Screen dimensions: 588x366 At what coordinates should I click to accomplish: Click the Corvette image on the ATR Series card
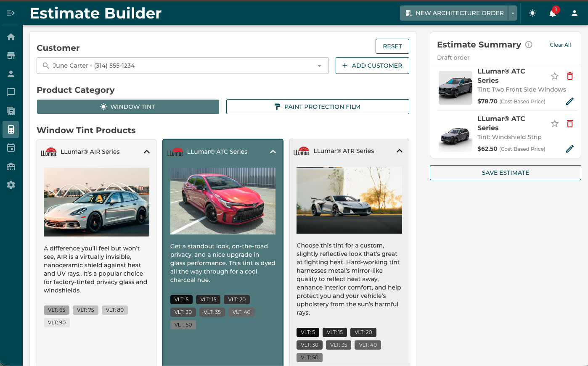(349, 200)
